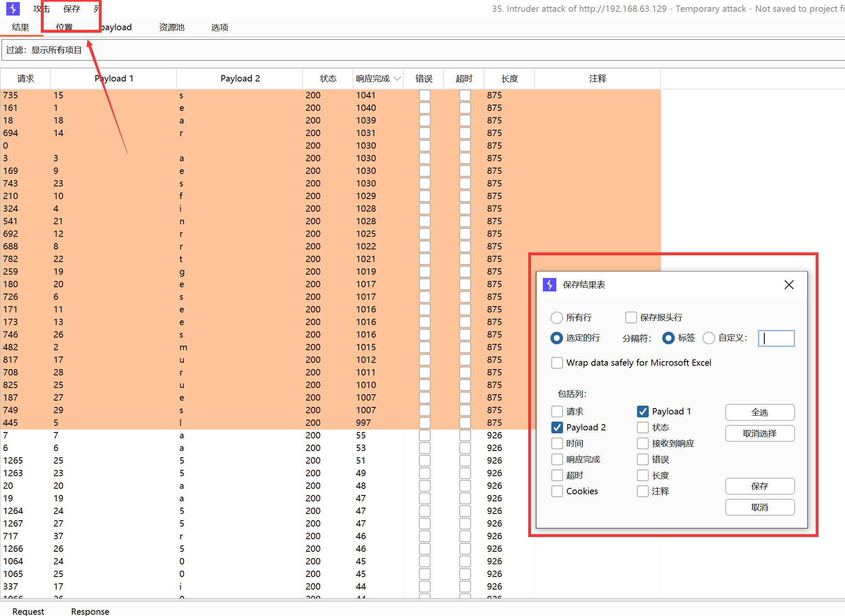Select the 自定义 delimiter radio button
Viewport: 845px width, 616px height.
tap(709, 338)
